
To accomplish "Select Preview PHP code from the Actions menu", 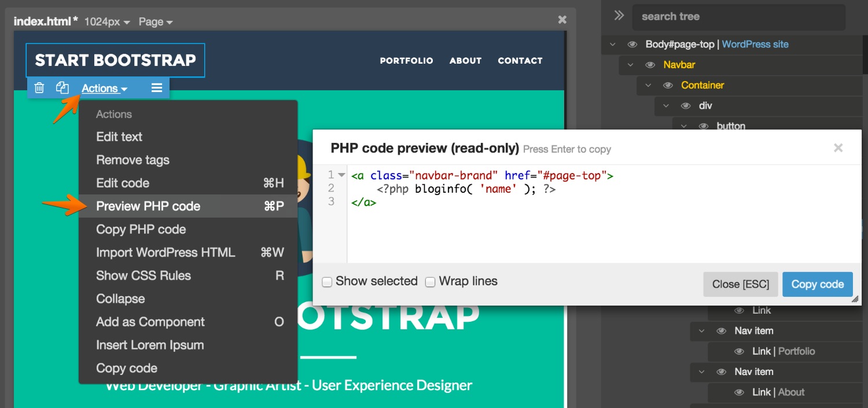I will 148,206.
